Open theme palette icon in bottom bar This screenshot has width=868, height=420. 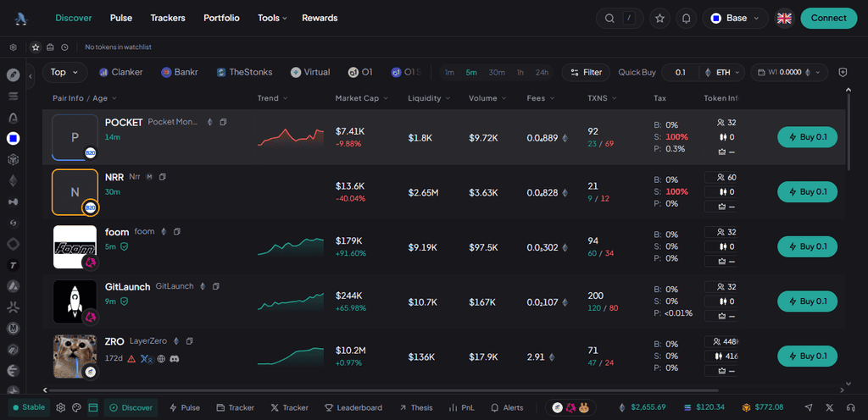coord(77,408)
